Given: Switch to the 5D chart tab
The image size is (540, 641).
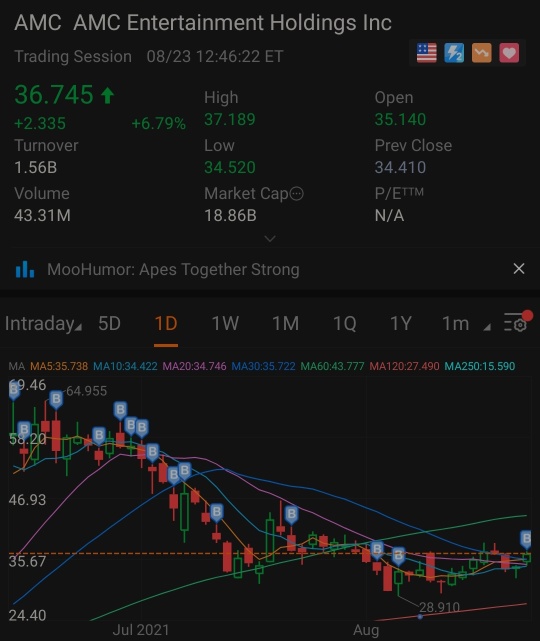Looking at the screenshot, I should [109, 323].
